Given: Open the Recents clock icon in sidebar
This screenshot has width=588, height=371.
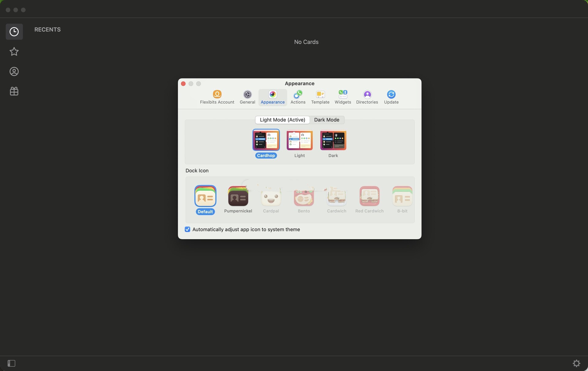Looking at the screenshot, I should point(14,32).
